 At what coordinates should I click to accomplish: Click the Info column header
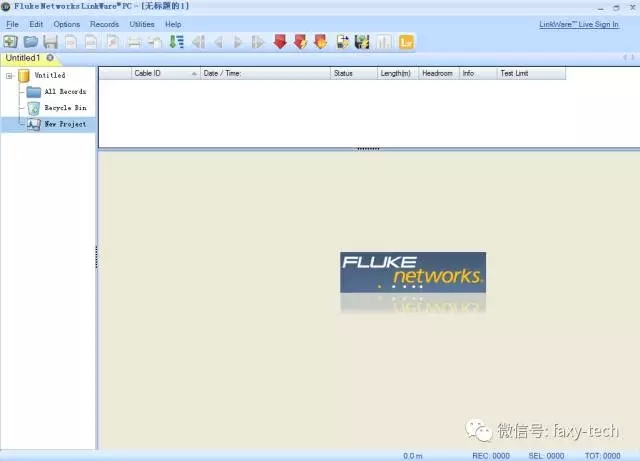478,73
